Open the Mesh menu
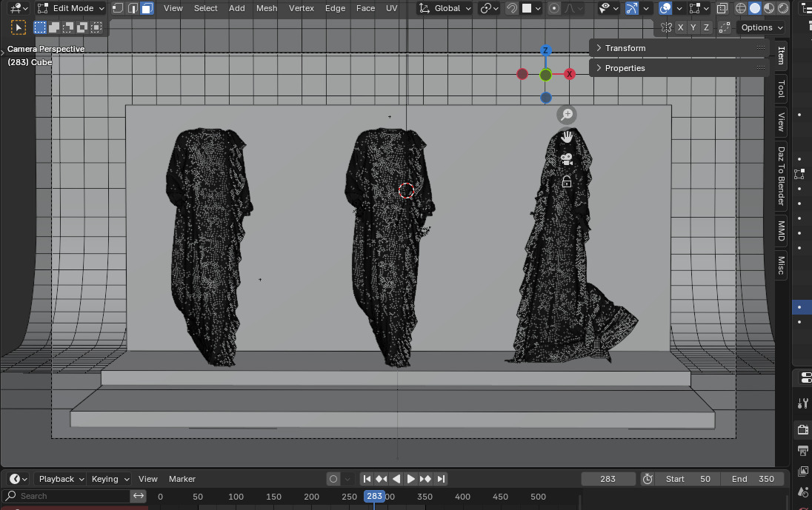 click(267, 8)
